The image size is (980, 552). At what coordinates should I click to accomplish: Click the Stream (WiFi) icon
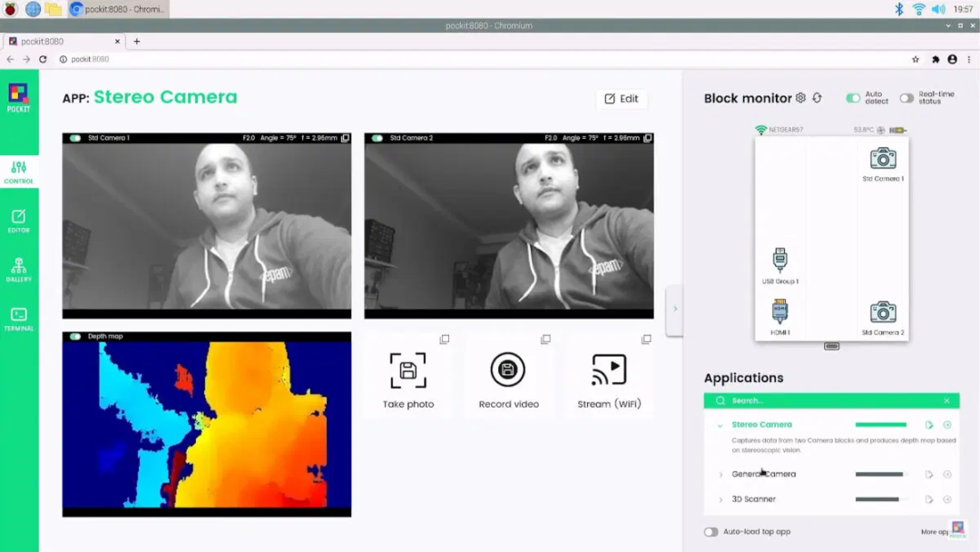tap(609, 370)
